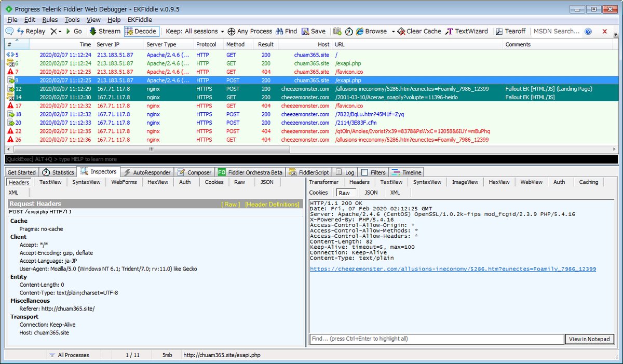The image size is (623, 364).
Task: Switch to the Get Started tab
Action: pos(22,172)
